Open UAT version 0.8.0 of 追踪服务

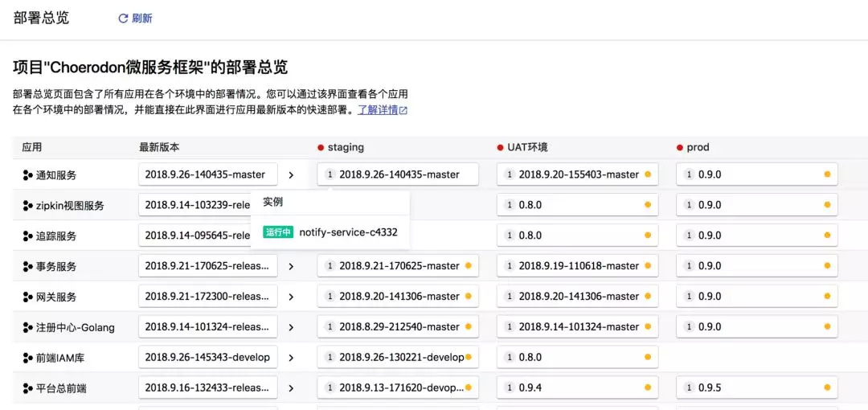click(x=577, y=235)
